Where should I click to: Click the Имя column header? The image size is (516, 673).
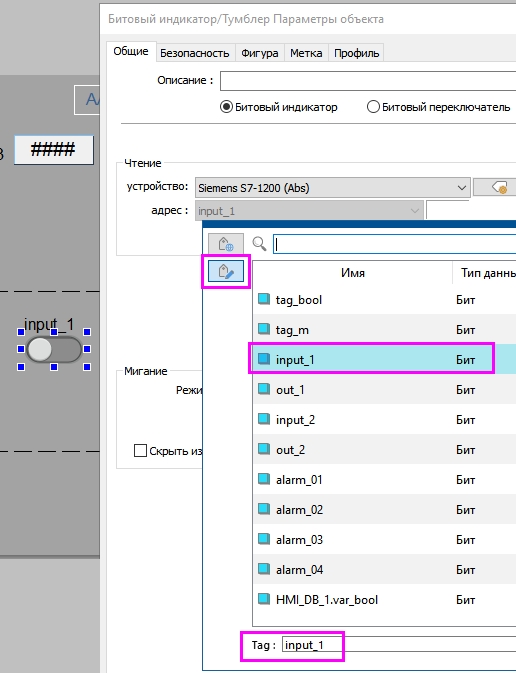(352, 273)
